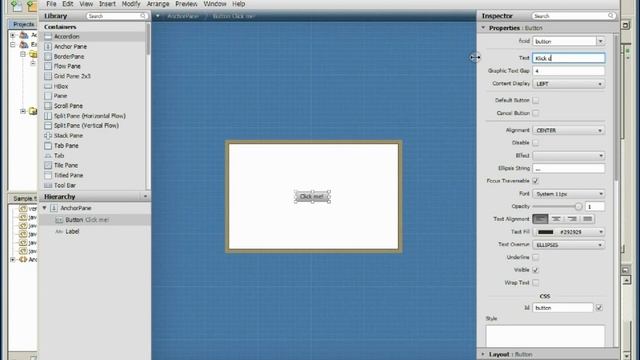The image size is (640, 360).
Task: Select the BorderPane library icon
Action: click(48, 56)
